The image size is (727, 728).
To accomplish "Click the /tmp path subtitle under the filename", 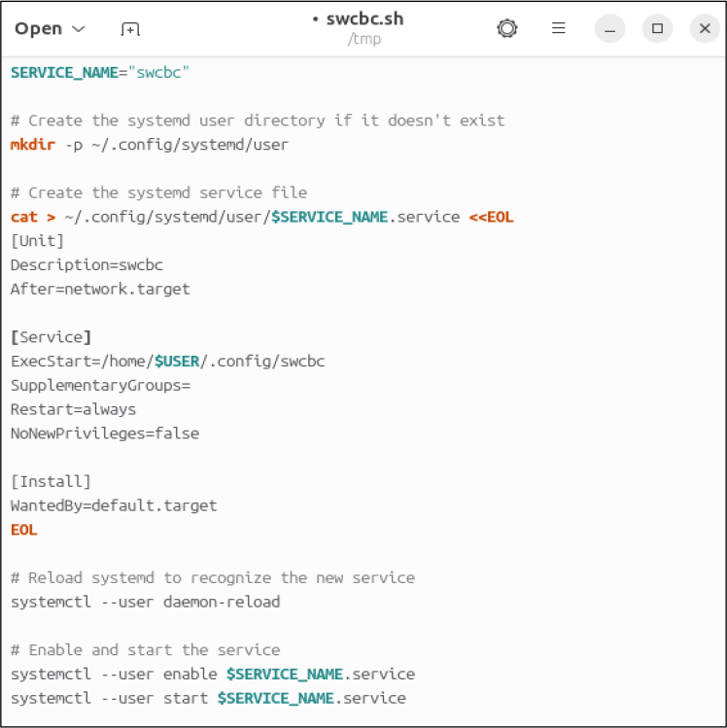I will pyautogui.click(x=363, y=40).
